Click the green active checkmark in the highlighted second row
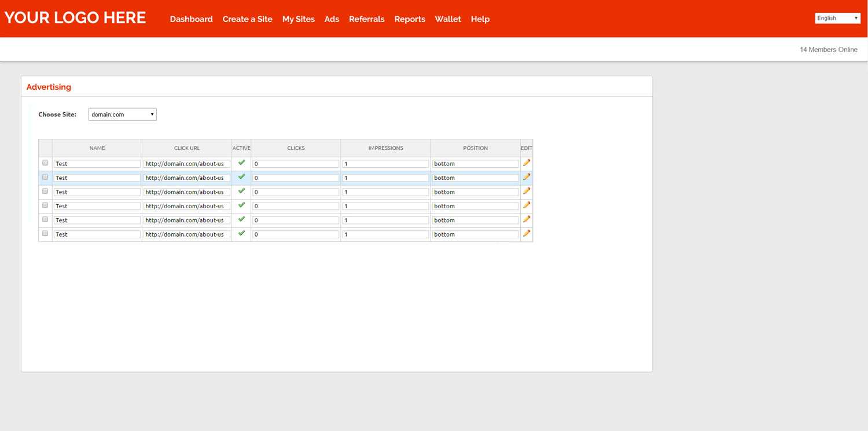 241,177
